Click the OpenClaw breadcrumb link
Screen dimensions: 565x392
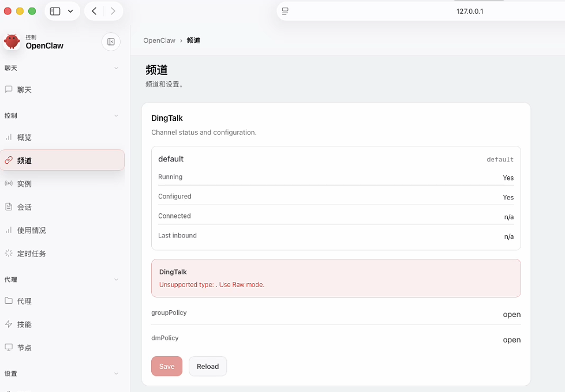pos(159,40)
